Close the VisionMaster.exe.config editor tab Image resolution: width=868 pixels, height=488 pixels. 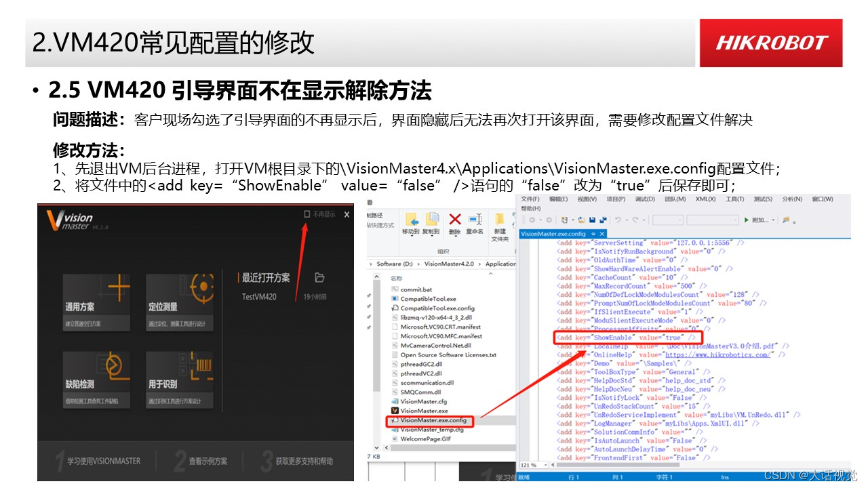pos(601,233)
